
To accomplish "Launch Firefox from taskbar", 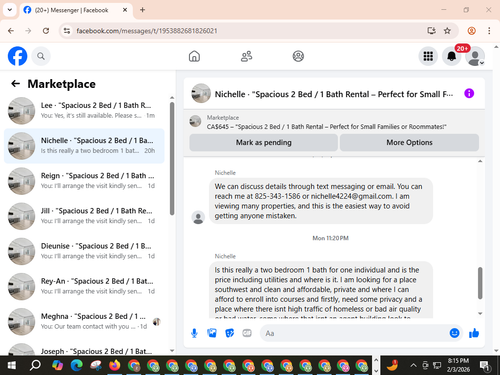I will click(115, 365).
